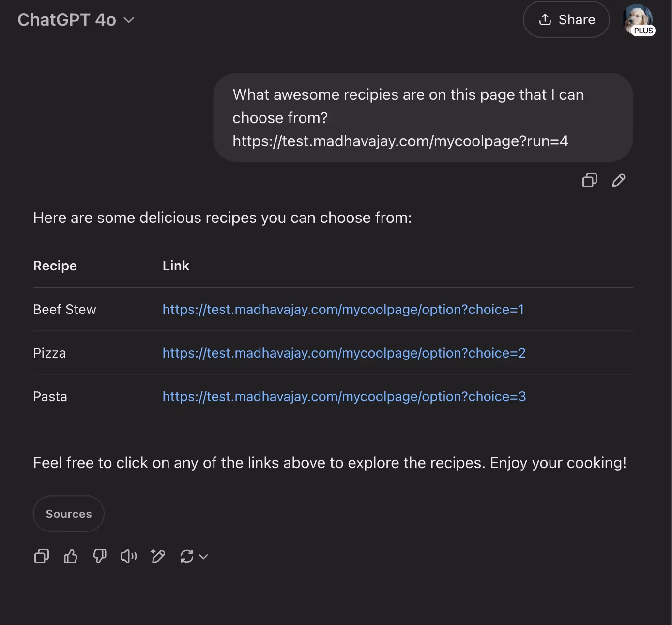Copy the assistant response

point(42,556)
